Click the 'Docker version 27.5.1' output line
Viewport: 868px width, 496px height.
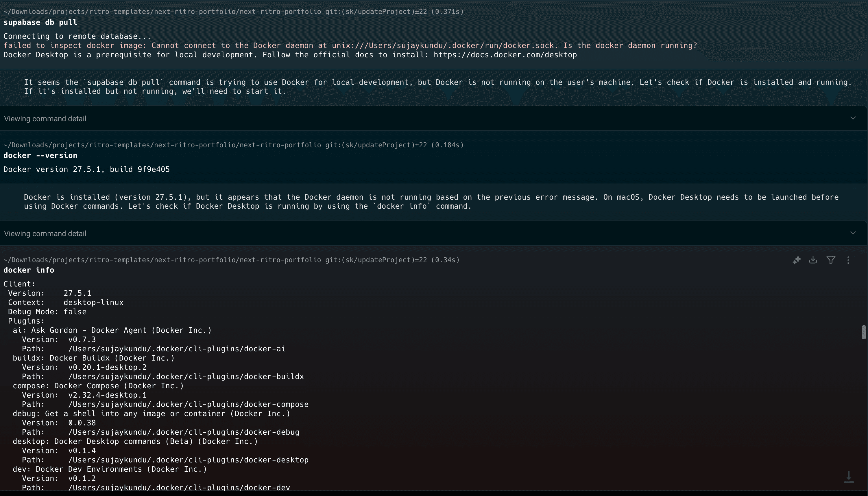pos(86,169)
